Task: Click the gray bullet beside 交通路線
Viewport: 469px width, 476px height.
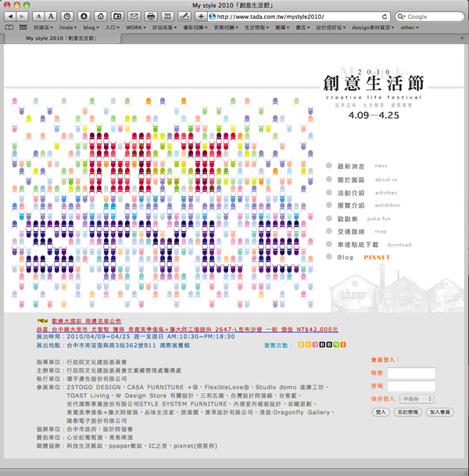Action: [x=329, y=231]
